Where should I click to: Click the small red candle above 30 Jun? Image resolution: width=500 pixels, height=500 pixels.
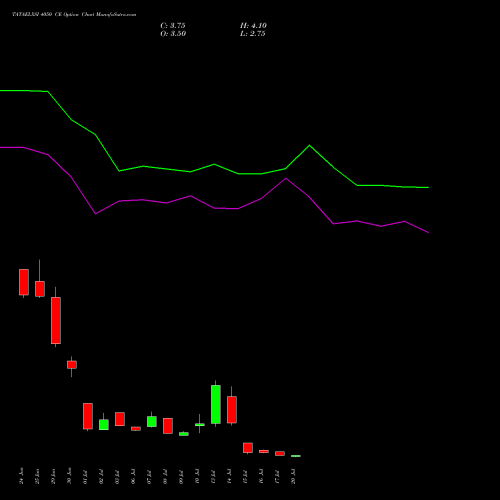[72, 365]
